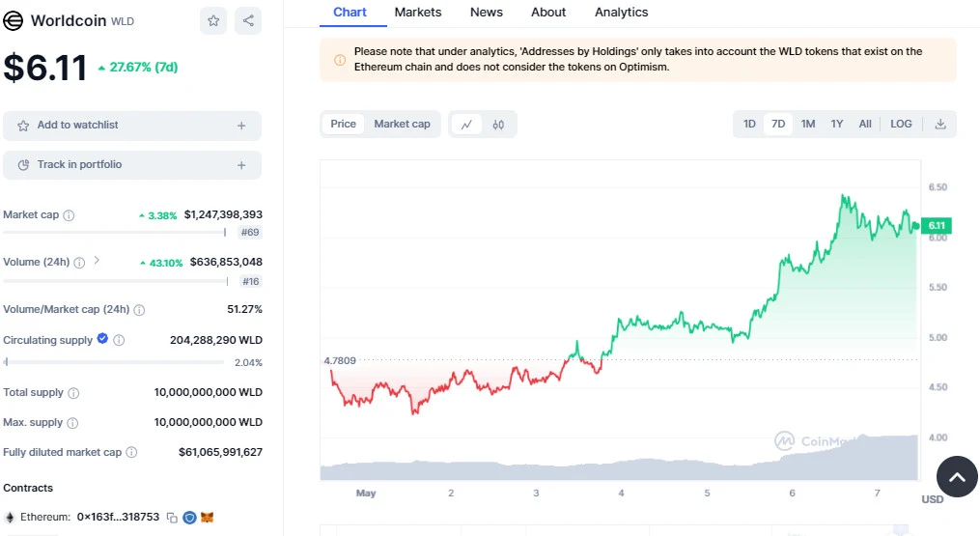Show Max. supply info icon
Image resolution: width=980 pixels, height=536 pixels.
[x=72, y=423]
